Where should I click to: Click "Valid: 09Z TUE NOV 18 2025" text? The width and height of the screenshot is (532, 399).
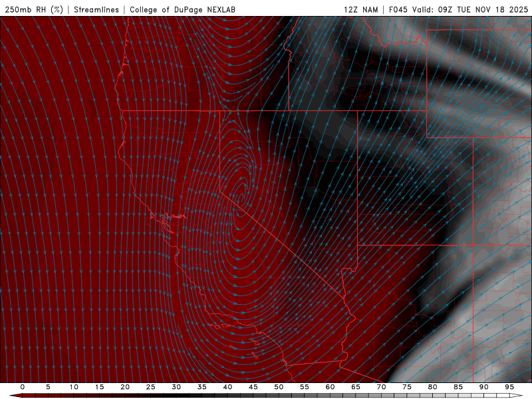(470, 9)
